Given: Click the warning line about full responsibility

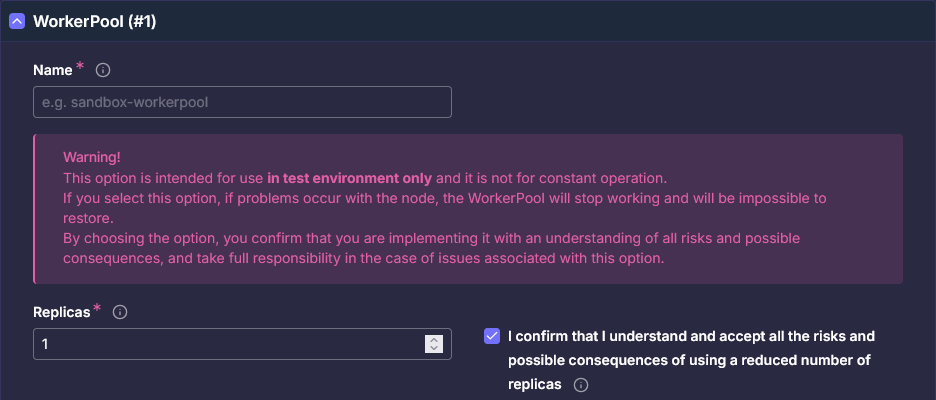Looking at the screenshot, I should tap(362, 258).
